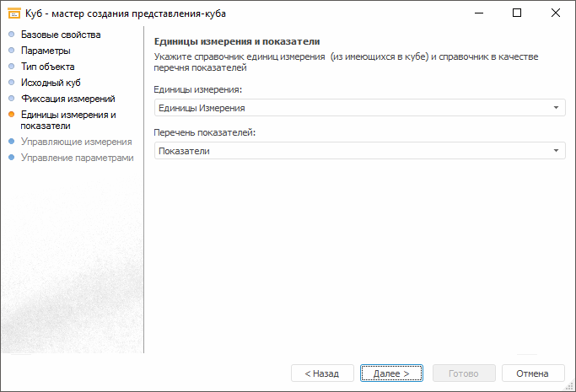Open Управление параметрами step
Viewport: 576px width, 392px height.
pyautogui.click(x=77, y=158)
